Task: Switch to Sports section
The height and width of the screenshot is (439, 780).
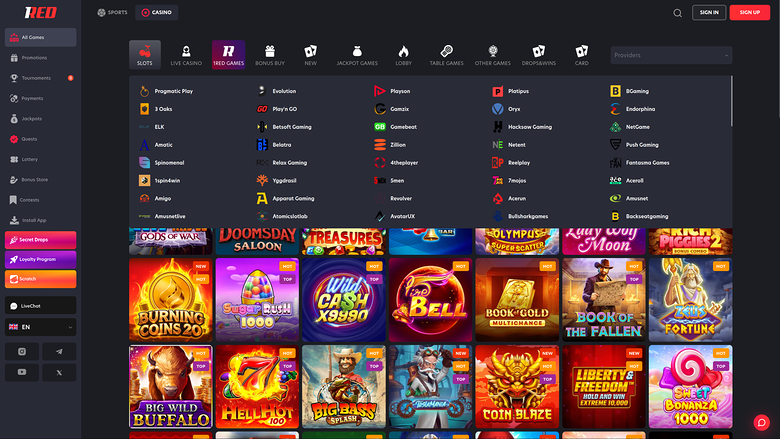Action: coord(112,12)
